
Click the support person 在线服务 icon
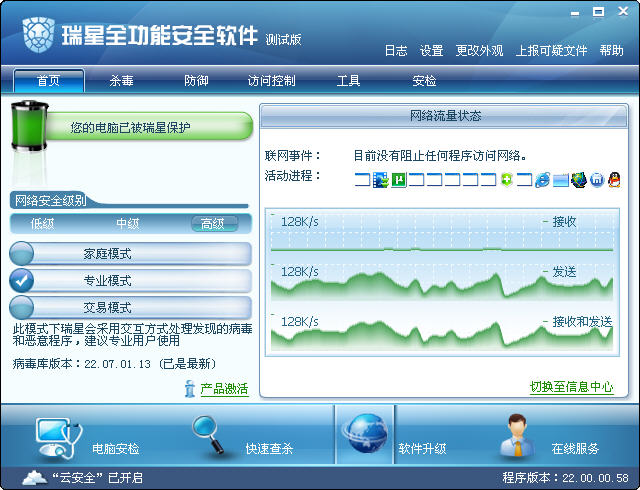click(x=518, y=435)
